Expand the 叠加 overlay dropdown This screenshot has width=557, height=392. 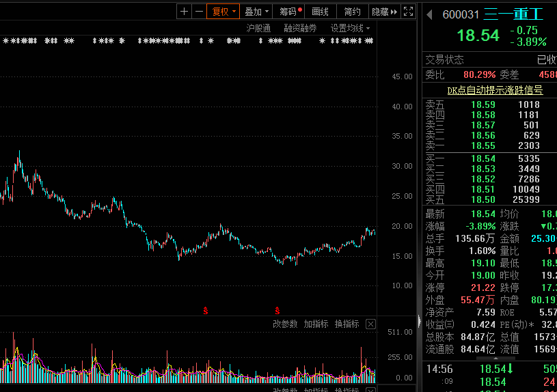click(256, 12)
